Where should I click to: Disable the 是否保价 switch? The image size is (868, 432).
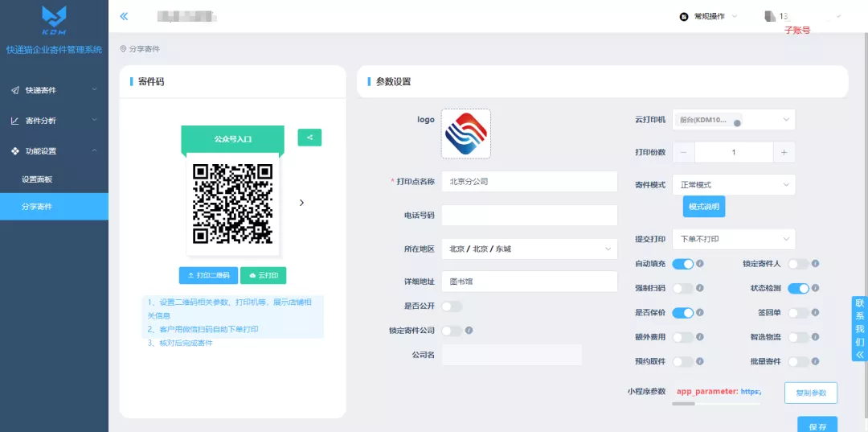683,312
